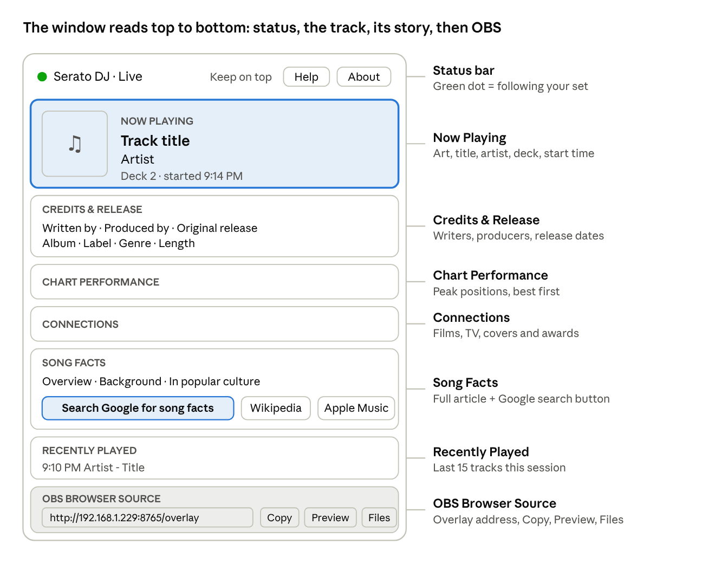
Task: Click Search Google for song facts
Action: [138, 408]
